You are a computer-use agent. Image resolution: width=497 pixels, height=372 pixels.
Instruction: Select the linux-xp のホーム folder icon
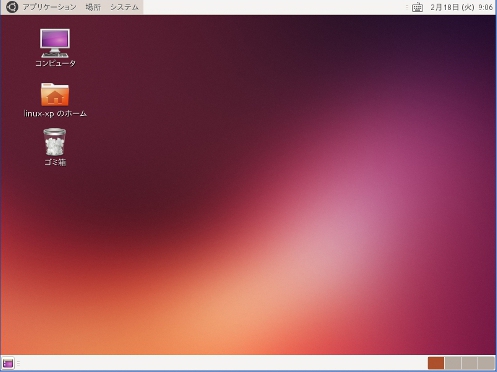click(x=55, y=94)
